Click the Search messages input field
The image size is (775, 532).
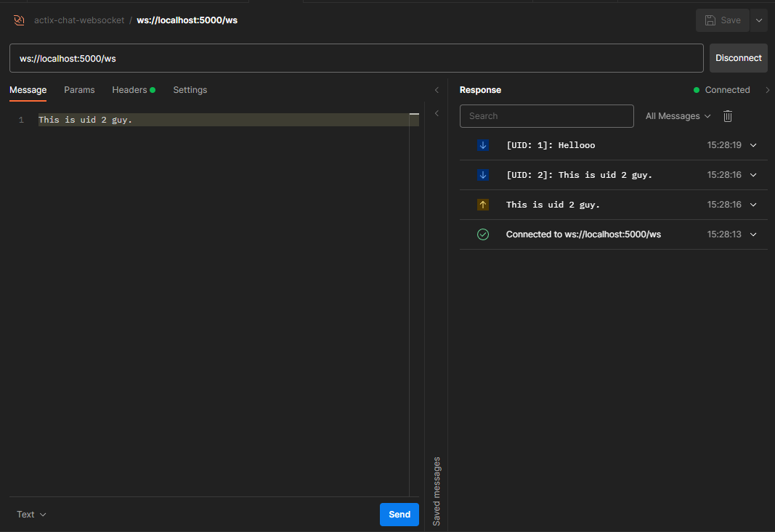[547, 116]
